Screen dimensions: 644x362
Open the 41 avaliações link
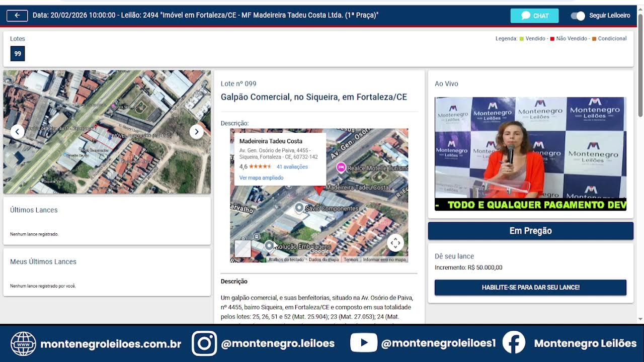point(292,166)
